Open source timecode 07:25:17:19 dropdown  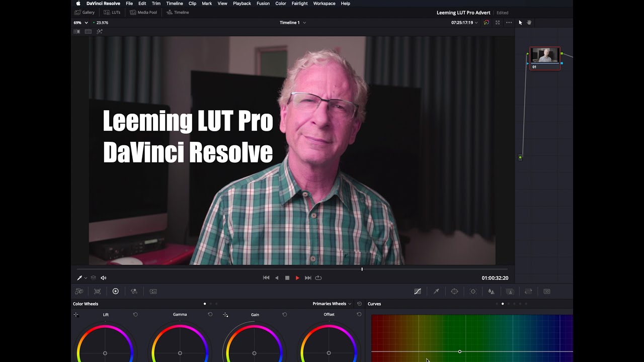(x=464, y=23)
